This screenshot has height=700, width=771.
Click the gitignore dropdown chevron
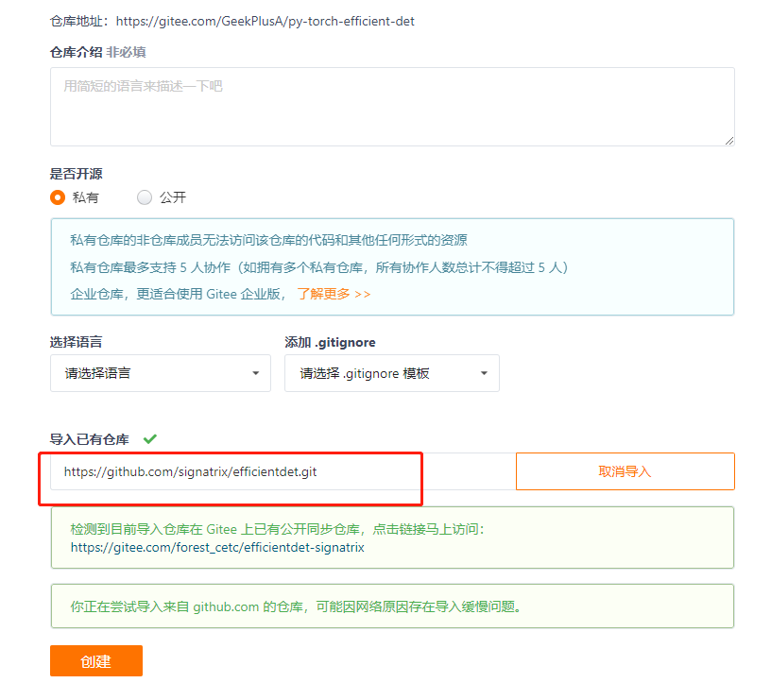[484, 373]
